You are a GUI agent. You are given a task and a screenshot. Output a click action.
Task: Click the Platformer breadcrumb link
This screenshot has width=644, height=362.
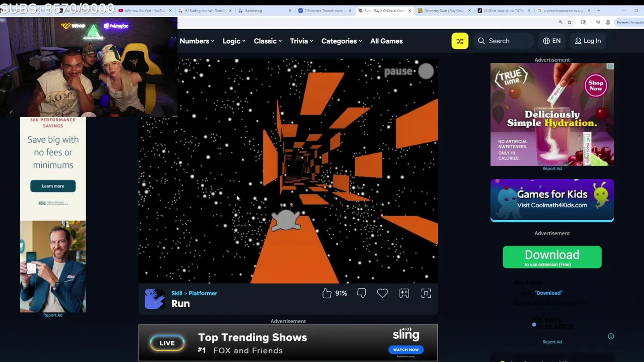(x=203, y=293)
